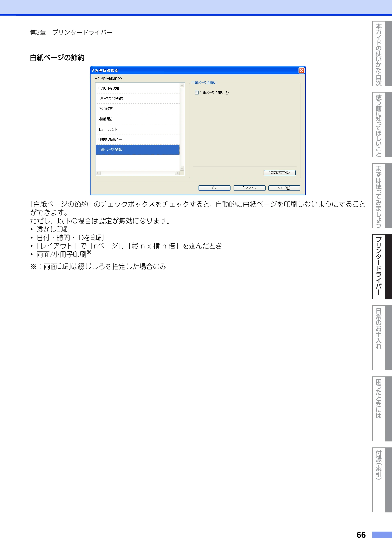392x553 pixels.
Task: Select スリープまでの時間 list item
Action: 138,98
